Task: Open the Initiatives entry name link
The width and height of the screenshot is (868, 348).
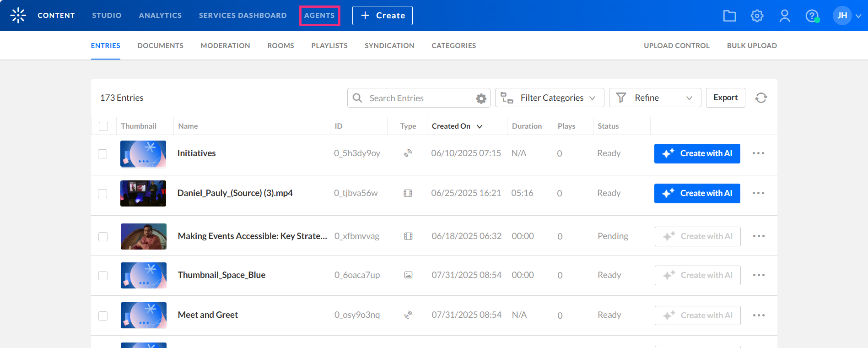Action: pyautogui.click(x=196, y=153)
